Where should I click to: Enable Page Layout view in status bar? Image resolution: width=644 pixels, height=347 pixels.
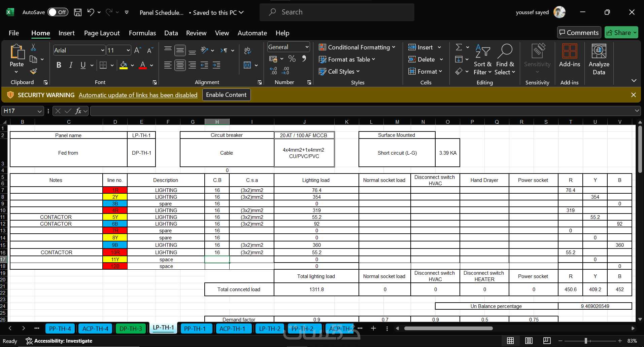point(529,341)
